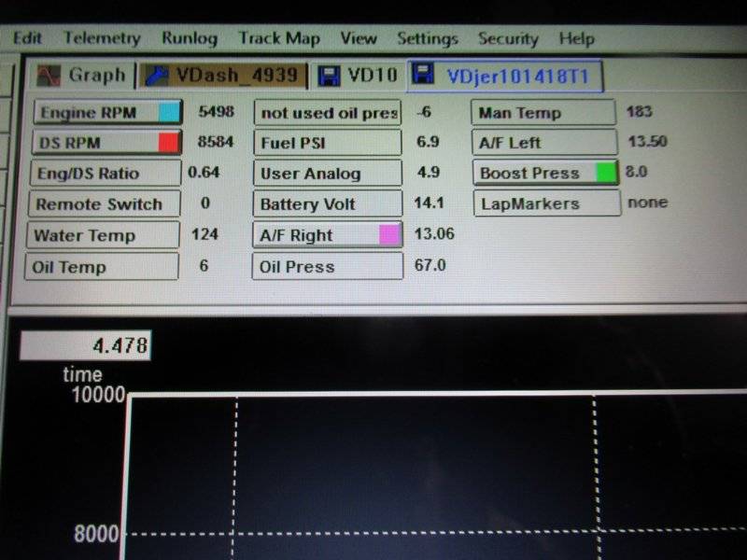This screenshot has height=560, width=747.
Task: Open the Settings menu
Action: pos(427,39)
